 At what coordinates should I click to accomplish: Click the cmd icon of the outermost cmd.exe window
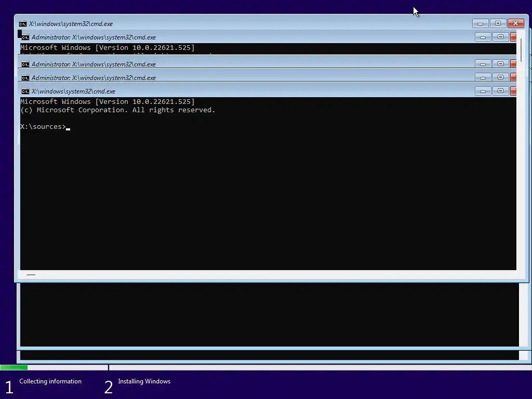23,24
